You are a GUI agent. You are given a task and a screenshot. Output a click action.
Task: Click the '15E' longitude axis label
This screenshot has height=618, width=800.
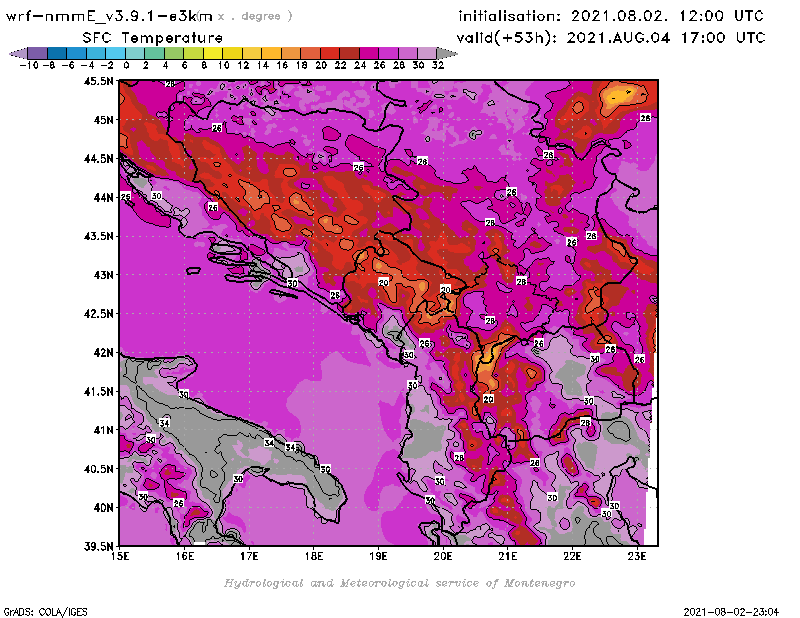pos(120,556)
